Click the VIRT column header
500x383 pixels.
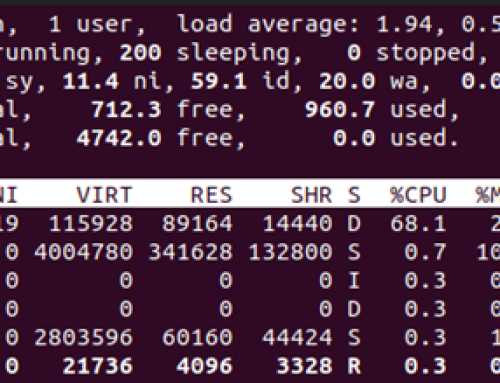click(104, 195)
